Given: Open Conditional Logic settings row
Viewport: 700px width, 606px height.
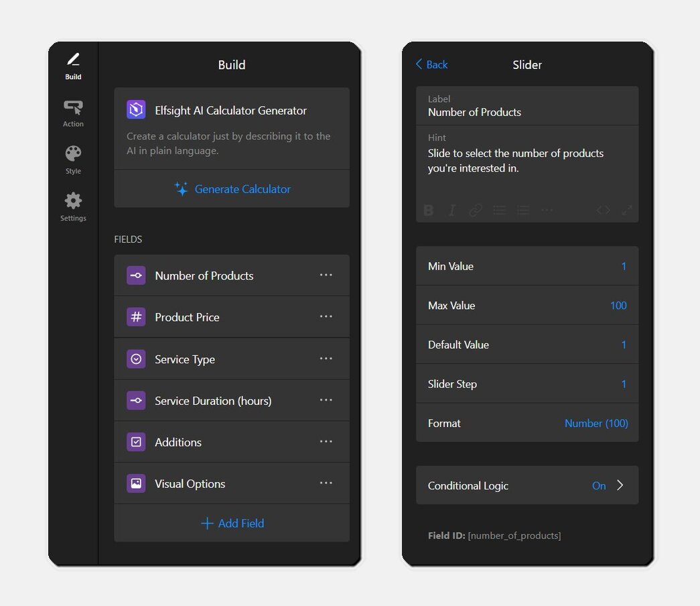Looking at the screenshot, I should 527,485.
